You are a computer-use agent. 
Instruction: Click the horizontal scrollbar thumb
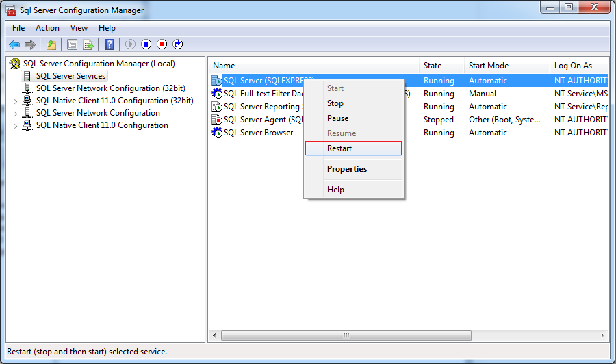click(x=346, y=335)
